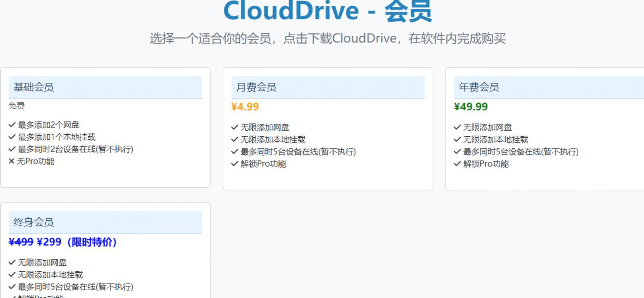Click the ¥49.99 yearly price

click(x=471, y=107)
